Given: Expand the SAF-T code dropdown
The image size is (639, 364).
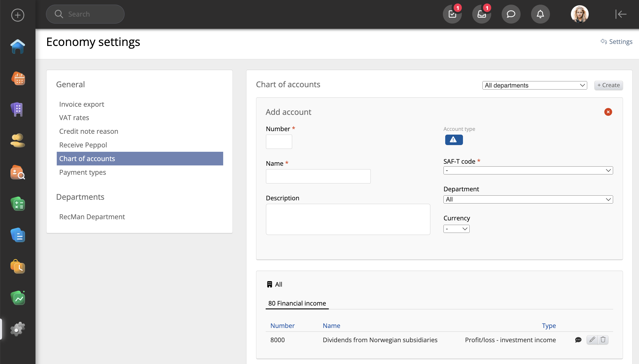Looking at the screenshot, I should pyautogui.click(x=528, y=170).
